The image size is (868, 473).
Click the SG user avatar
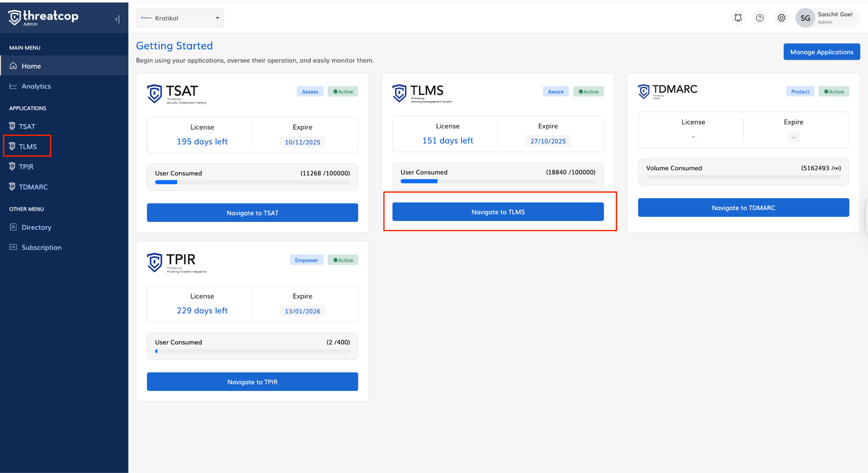pyautogui.click(x=805, y=18)
